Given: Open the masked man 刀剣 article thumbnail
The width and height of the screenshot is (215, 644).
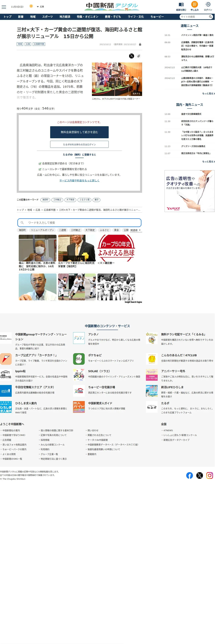Looking at the screenshot, I should (x=37, y=248).
